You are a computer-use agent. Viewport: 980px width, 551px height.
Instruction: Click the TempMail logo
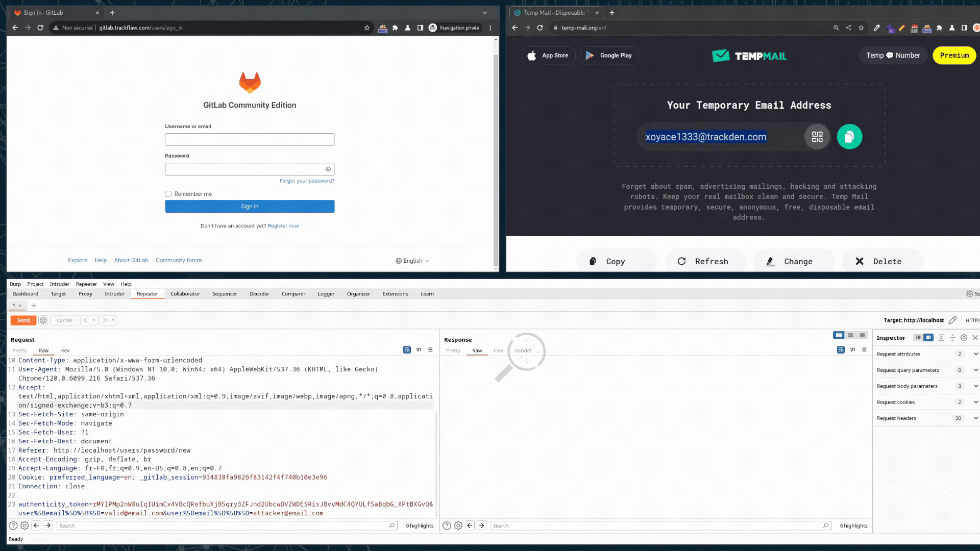tap(749, 56)
